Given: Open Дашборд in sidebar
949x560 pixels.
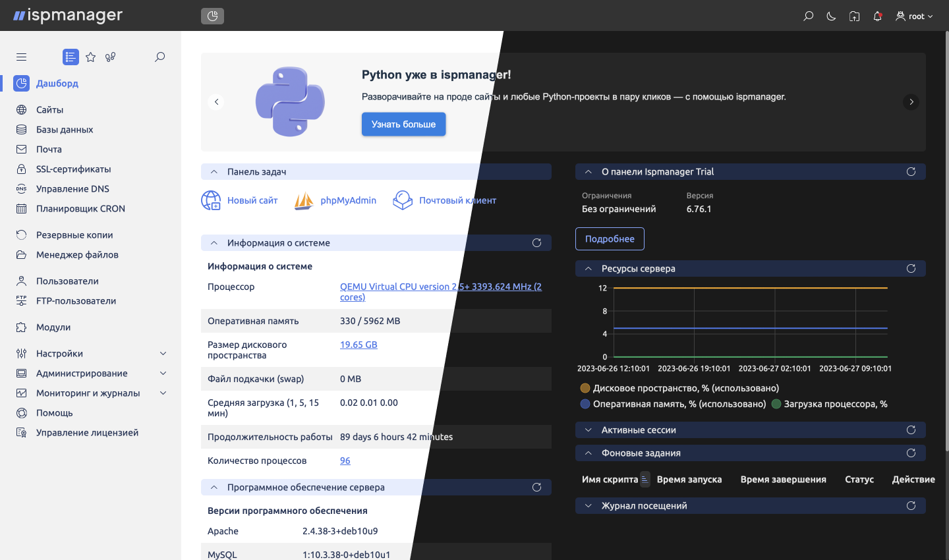Looking at the screenshot, I should point(57,84).
